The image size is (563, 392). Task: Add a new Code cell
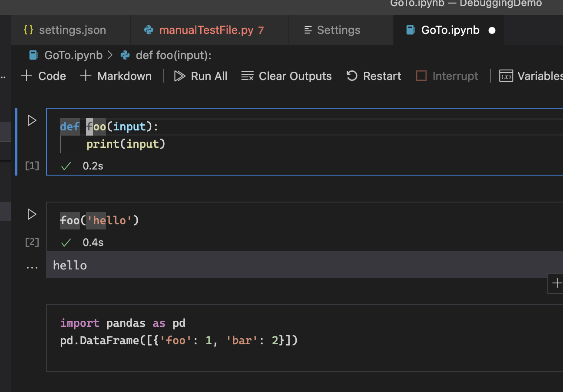point(43,76)
